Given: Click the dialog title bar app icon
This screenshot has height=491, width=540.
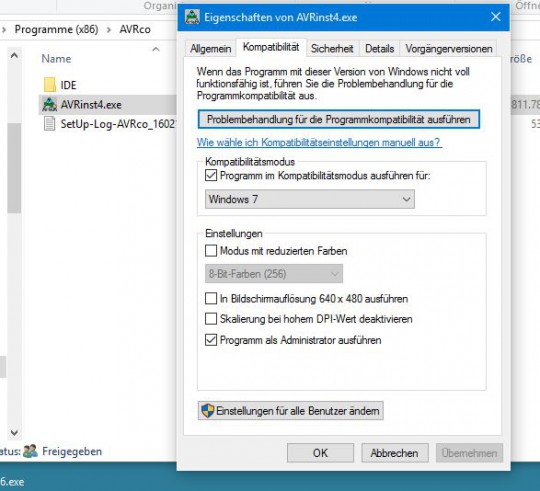Looking at the screenshot, I should coord(192,17).
